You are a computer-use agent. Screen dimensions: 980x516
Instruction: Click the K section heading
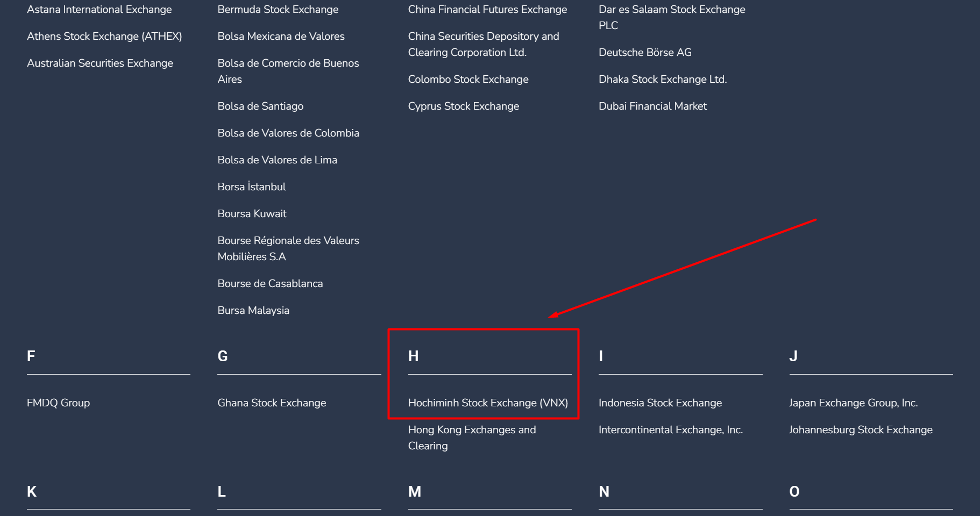point(32,491)
